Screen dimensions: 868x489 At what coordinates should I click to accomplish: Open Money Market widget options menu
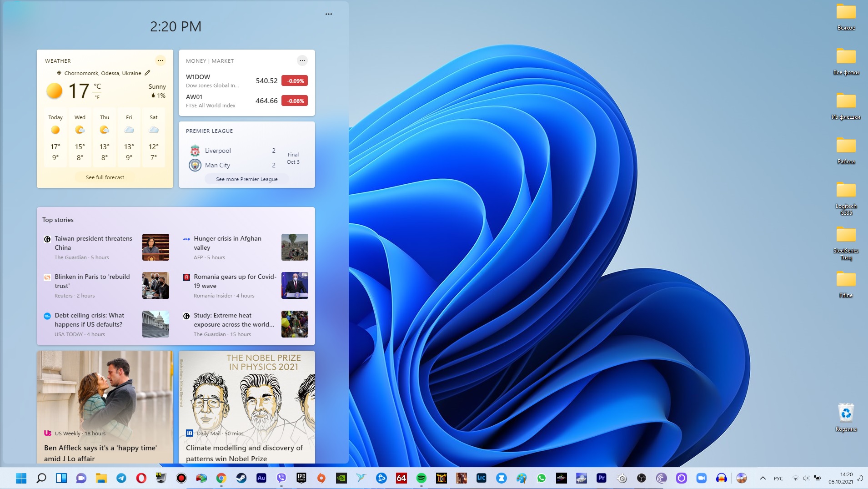[302, 60]
